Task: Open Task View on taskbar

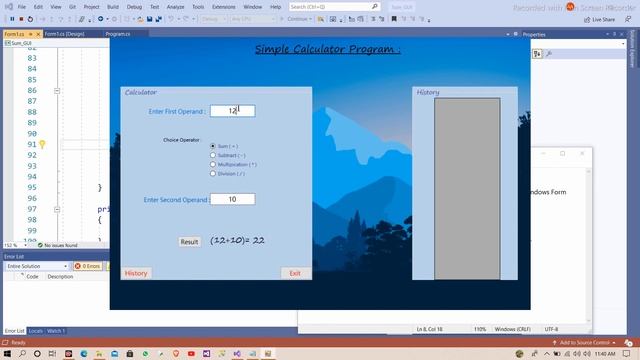Action: coord(52,353)
